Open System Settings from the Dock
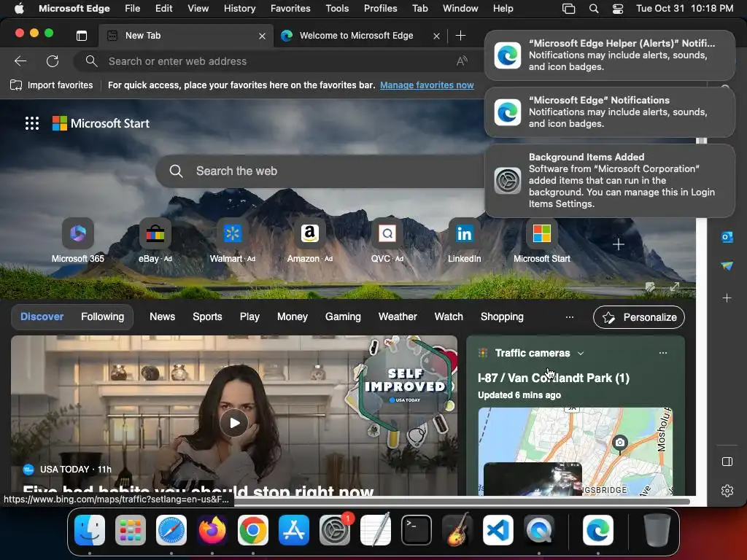 [335, 530]
